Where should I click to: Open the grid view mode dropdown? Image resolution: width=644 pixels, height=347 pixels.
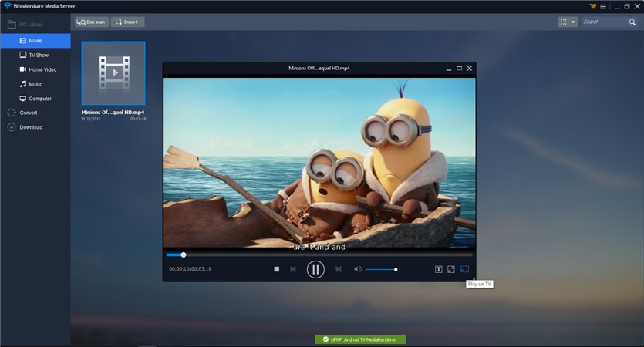(x=568, y=22)
